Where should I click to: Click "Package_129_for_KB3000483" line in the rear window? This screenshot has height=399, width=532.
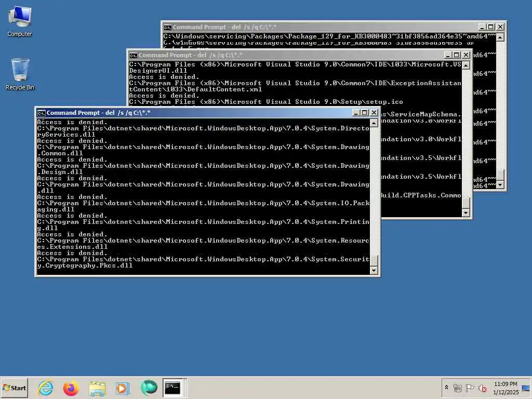click(x=329, y=36)
